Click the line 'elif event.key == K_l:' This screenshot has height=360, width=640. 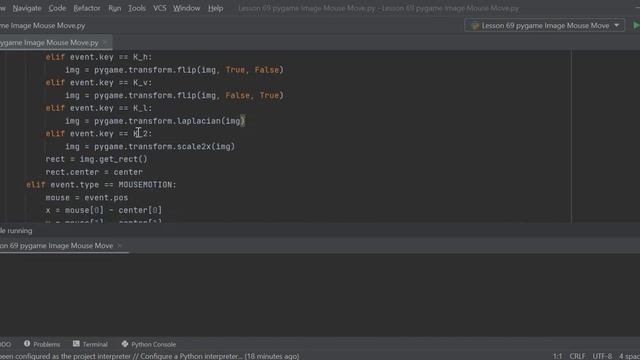tap(99, 108)
